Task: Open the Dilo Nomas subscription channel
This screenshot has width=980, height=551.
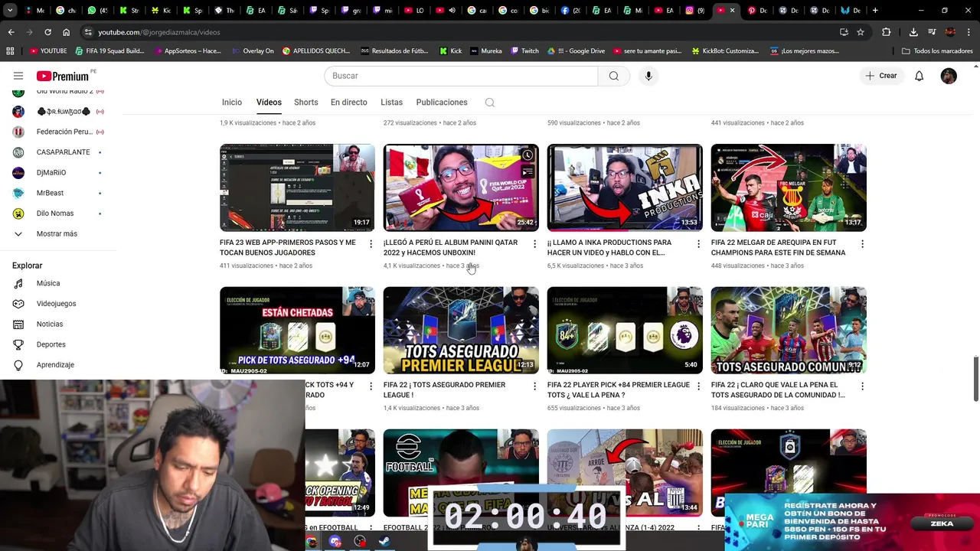Action: 55,214
